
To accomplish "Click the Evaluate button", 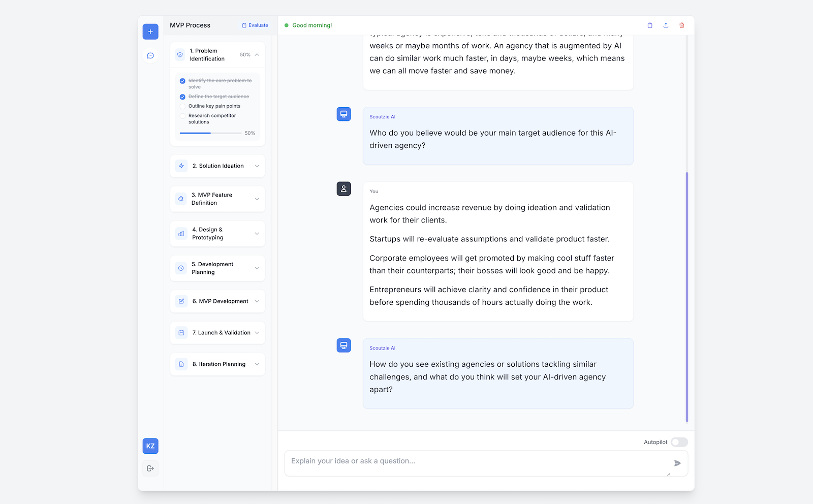I will (x=255, y=25).
